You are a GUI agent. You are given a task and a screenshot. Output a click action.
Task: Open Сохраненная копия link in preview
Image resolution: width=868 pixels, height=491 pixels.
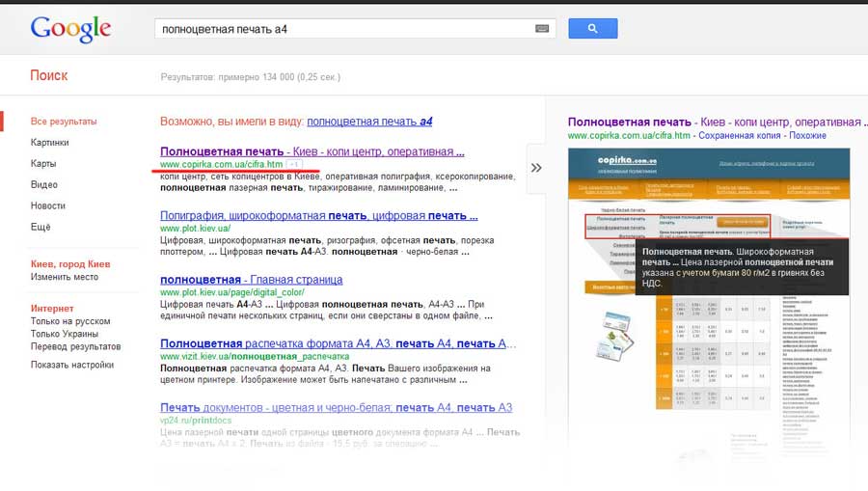coord(739,136)
